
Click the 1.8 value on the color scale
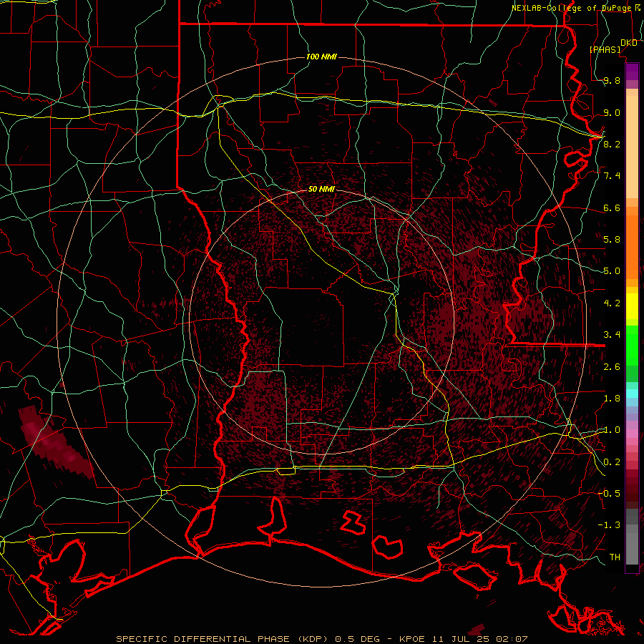(x=612, y=399)
